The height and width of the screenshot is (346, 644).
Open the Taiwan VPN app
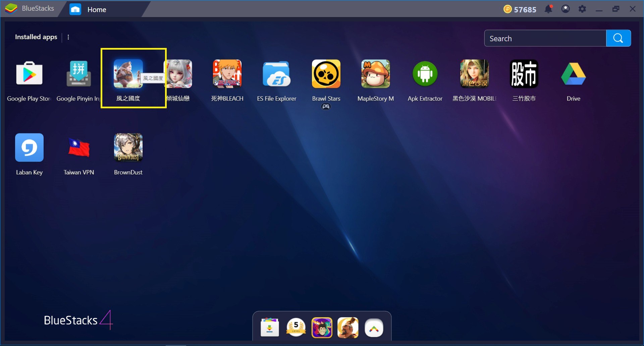pyautogui.click(x=78, y=147)
